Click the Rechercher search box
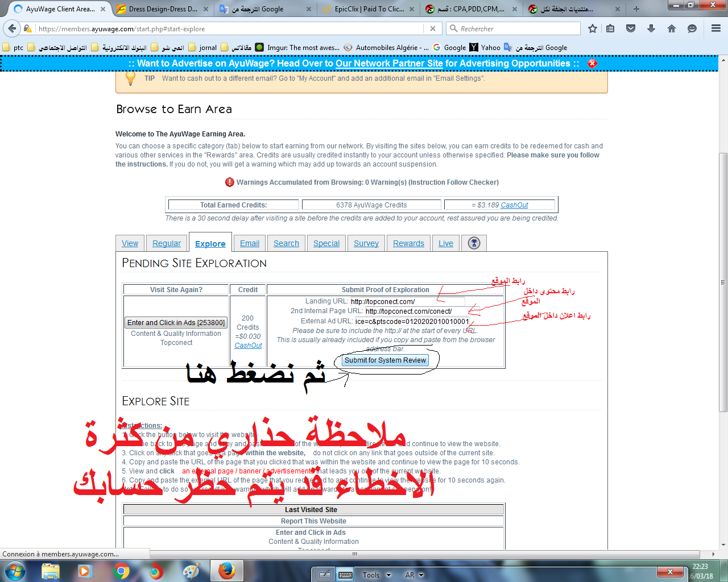 (513, 28)
